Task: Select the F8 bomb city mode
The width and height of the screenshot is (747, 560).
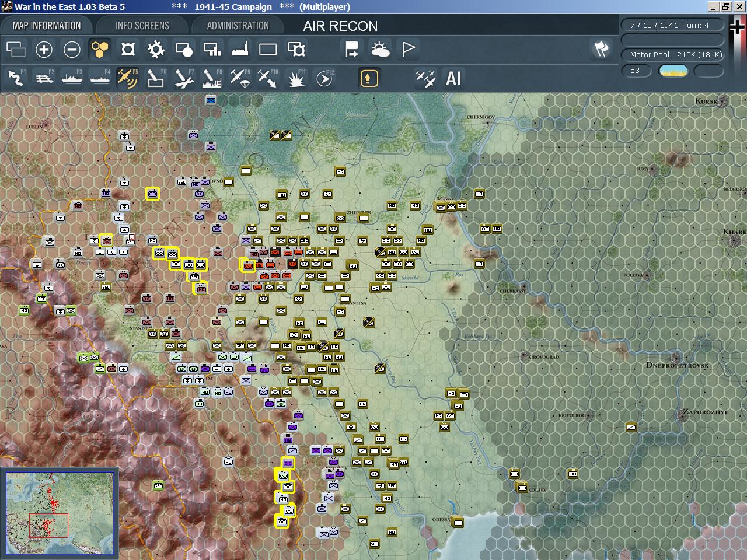Action: click(212, 78)
